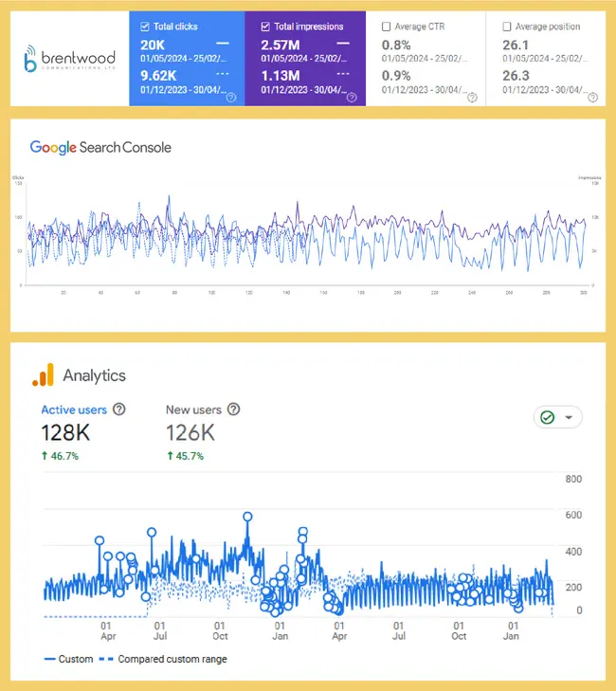616x691 pixels.
Task: Enable the Average position checkbox
Action: 507,27
